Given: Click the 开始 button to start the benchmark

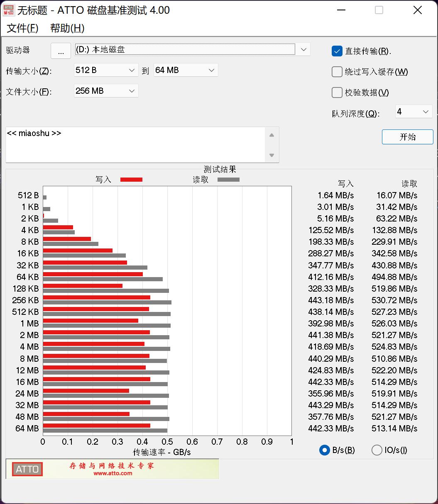Looking at the screenshot, I should (x=407, y=137).
